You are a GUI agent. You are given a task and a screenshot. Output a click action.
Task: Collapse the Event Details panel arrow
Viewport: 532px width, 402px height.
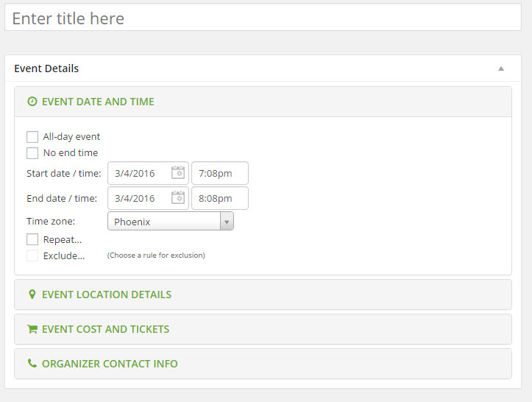[x=501, y=68]
